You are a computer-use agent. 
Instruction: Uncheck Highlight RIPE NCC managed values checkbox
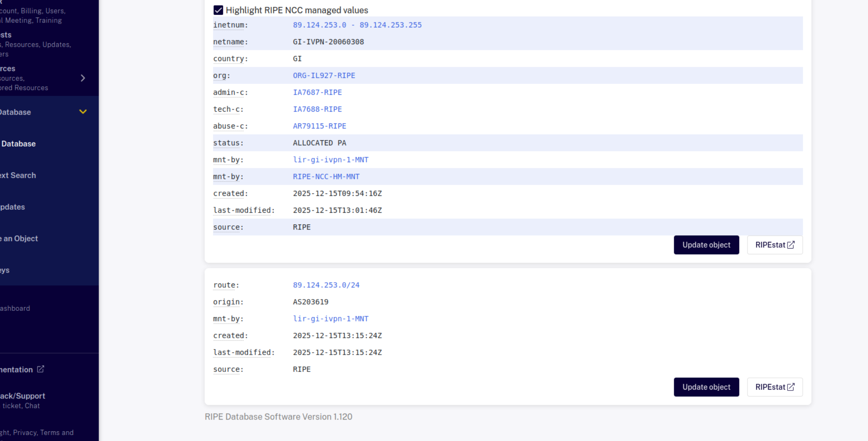point(218,10)
